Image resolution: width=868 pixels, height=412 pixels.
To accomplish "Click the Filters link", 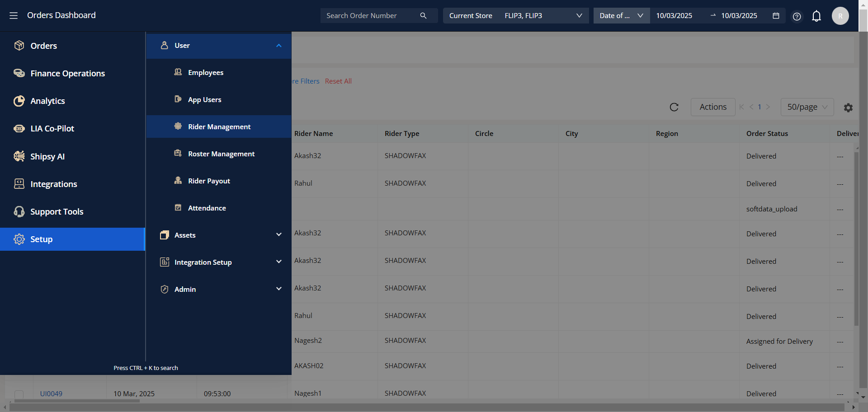I will (306, 81).
